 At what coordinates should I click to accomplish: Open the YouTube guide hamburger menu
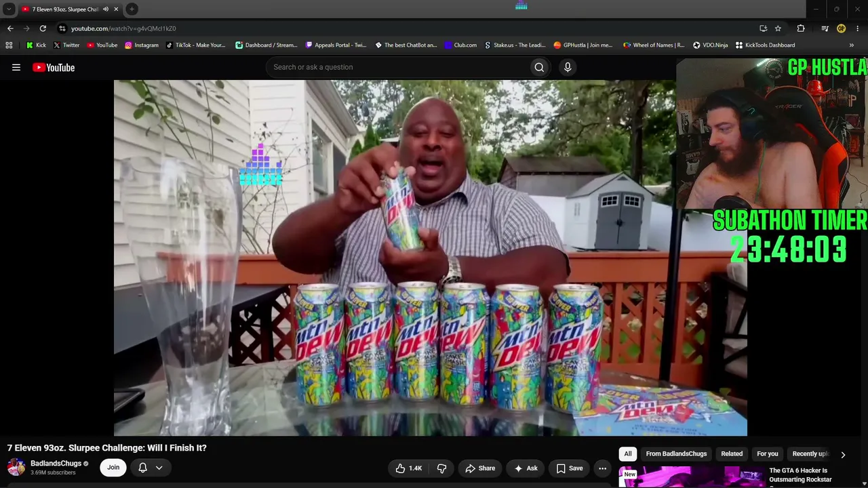click(16, 67)
